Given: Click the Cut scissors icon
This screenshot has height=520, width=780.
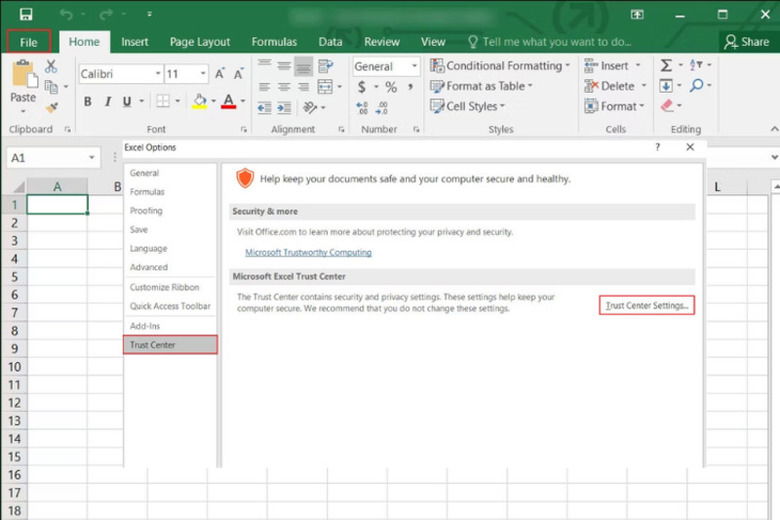Looking at the screenshot, I should pos(51,66).
